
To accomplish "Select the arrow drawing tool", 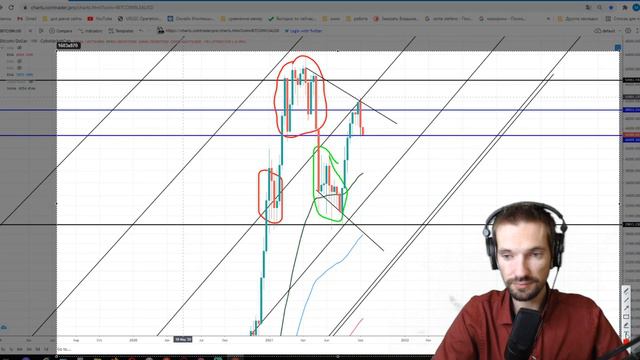I will coord(626,308).
